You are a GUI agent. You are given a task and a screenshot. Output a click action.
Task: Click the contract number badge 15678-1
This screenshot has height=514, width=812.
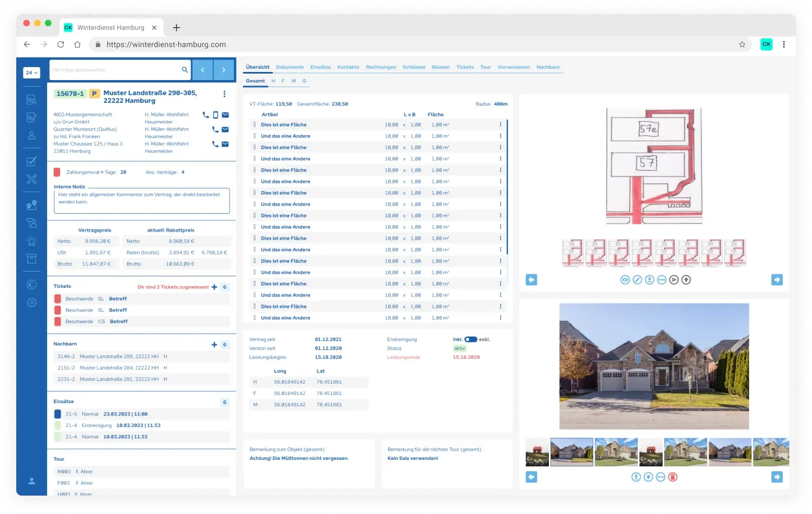pos(70,94)
